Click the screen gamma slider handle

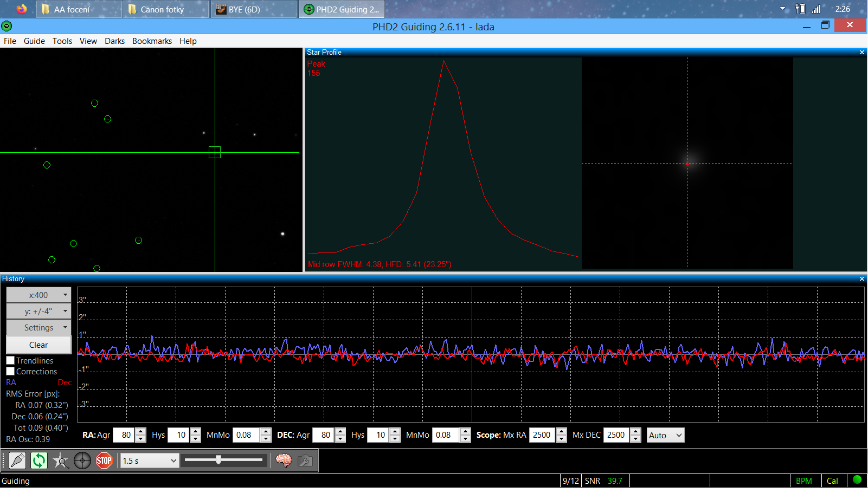click(x=218, y=460)
